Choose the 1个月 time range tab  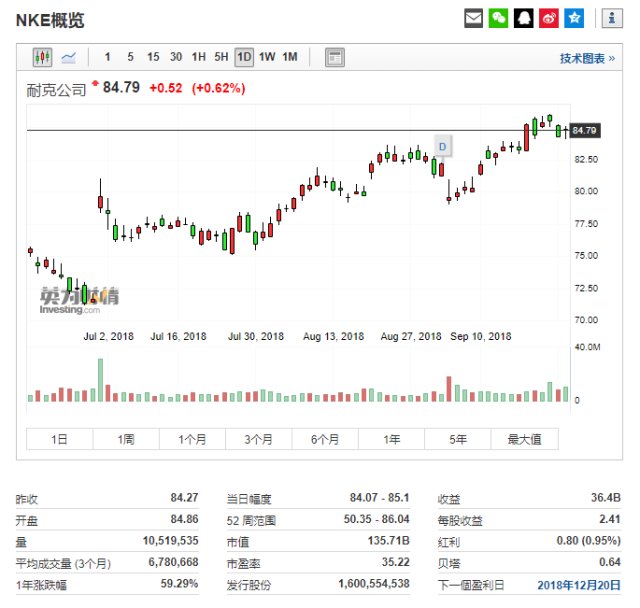[192, 439]
